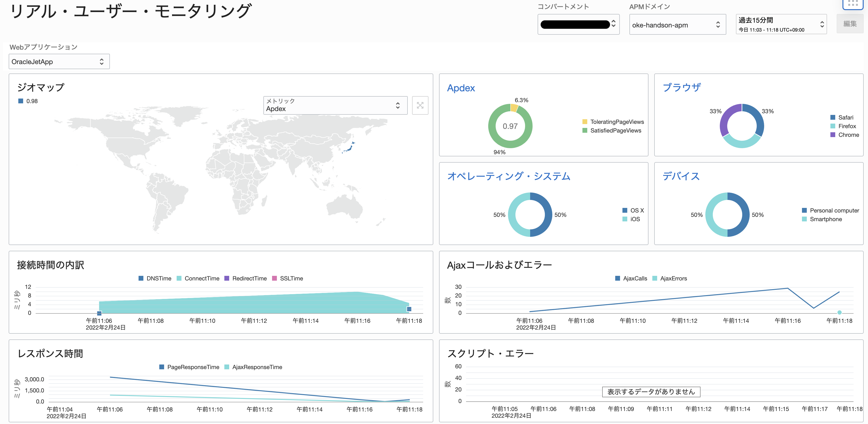This screenshot has height=424, width=868.
Task: Open the past 15 minutes time range selector
Action: click(781, 24)
